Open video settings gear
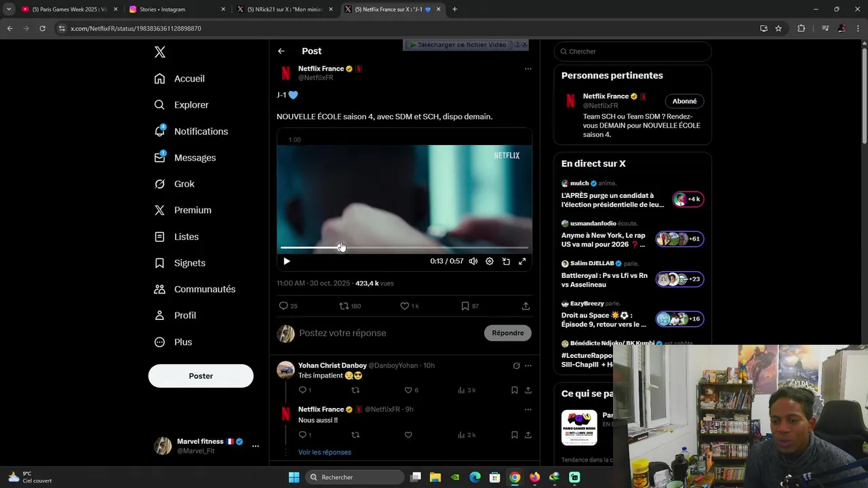The image size is (868, 488). coord(490,261)
